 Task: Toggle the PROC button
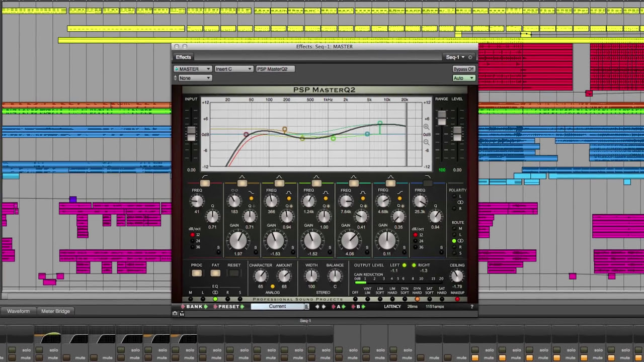197,273
